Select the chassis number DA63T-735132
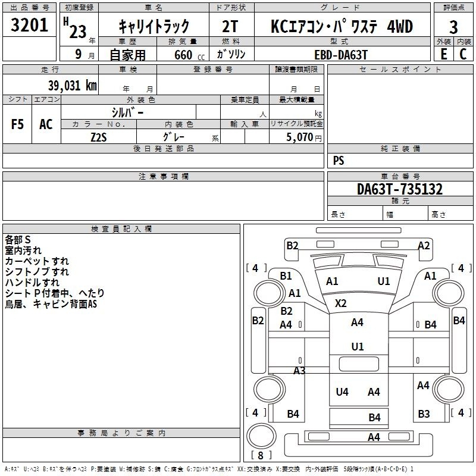476x476 pixels. click(399, 189)
